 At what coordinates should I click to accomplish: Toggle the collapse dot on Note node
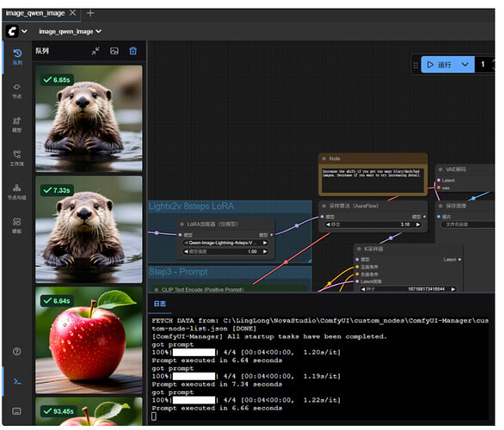click(x=324, y=159)
